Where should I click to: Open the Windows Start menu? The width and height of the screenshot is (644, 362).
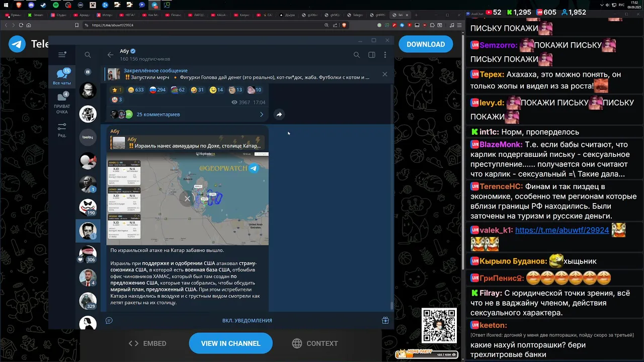tap(7, 5)
